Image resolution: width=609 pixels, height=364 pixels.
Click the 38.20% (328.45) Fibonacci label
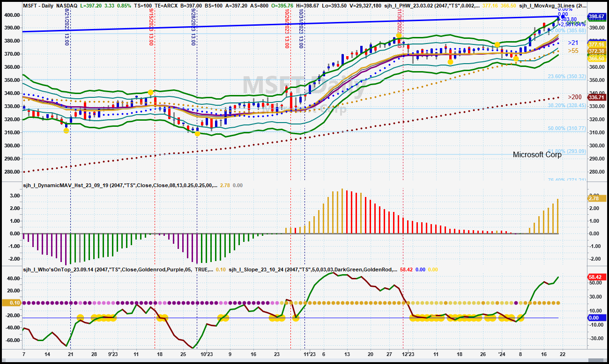tap(567, 106)
